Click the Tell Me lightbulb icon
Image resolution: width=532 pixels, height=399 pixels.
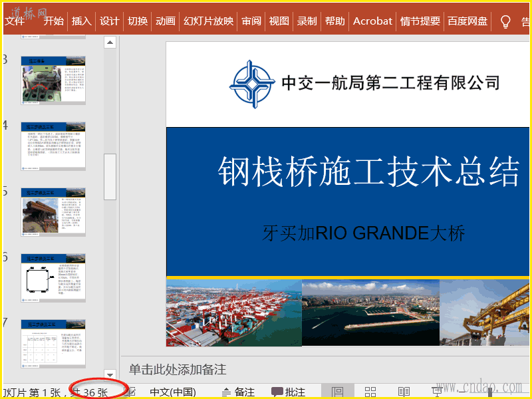505,22
